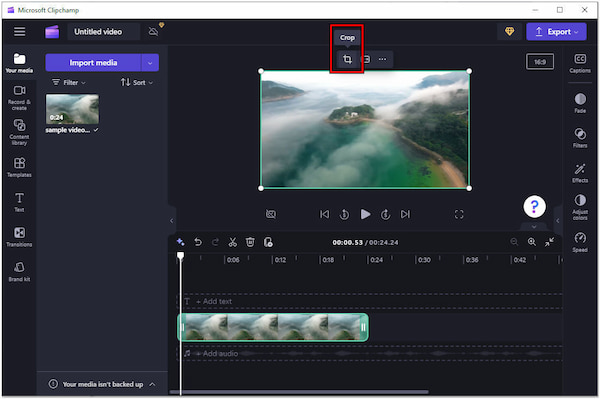
Task: Click the 0:24 mark on timeline ruler
Action: coord(375,260)
